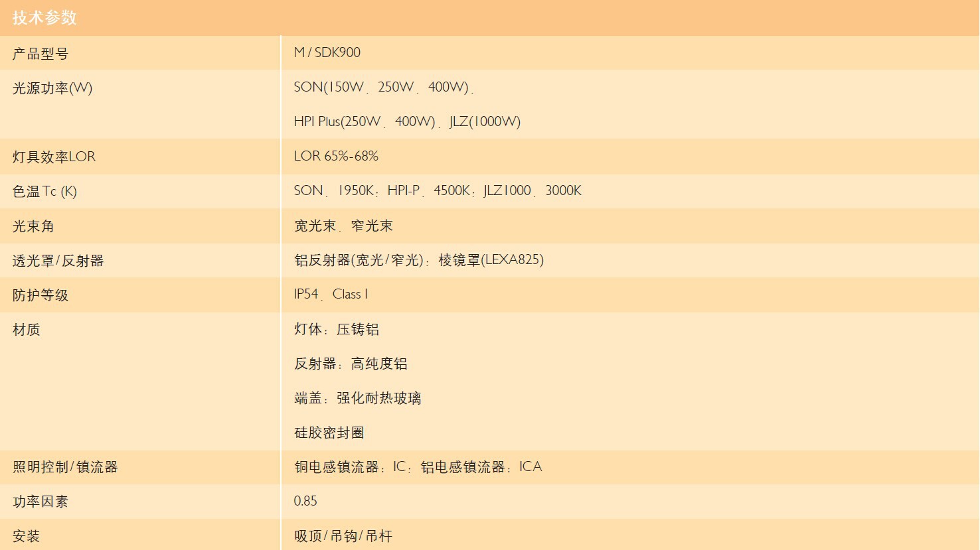Select the 灯具效率LOR label
The width and height of the screenshot is (980, 550).
[54, 157]
